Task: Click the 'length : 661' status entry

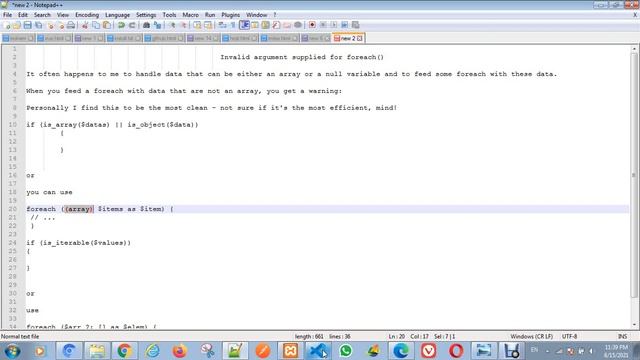Action: coord(309,337)
